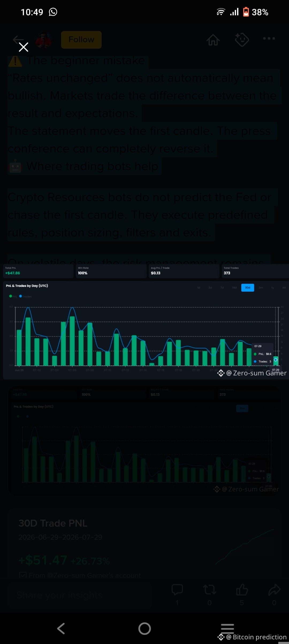Tap the Share your insights field
Image resolution: width=289 pixels, height=644 pixels.
pos(80,595)
